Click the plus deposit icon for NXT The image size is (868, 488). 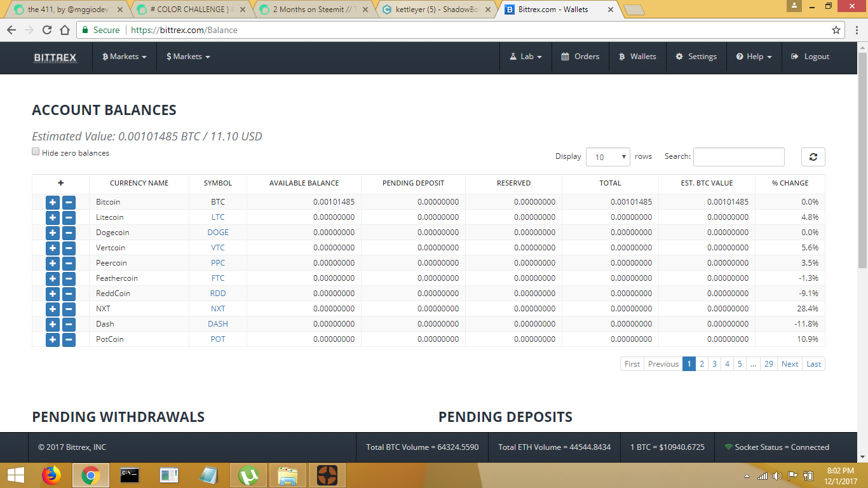coord(53,309)
